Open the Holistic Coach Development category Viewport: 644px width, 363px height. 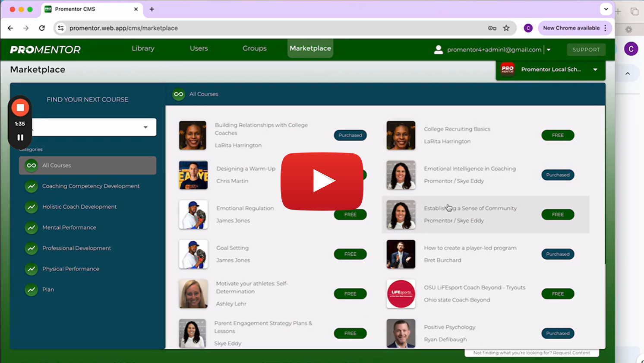(79, 207)
